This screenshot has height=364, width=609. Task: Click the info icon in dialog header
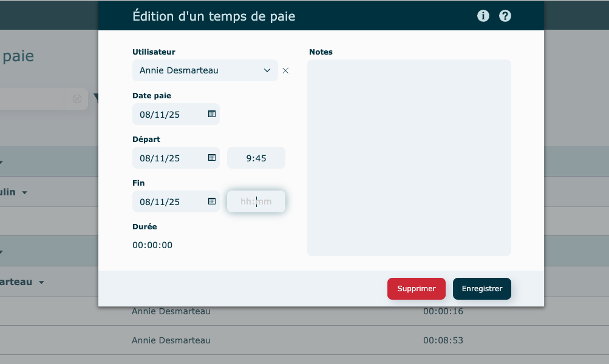point(483,16)
